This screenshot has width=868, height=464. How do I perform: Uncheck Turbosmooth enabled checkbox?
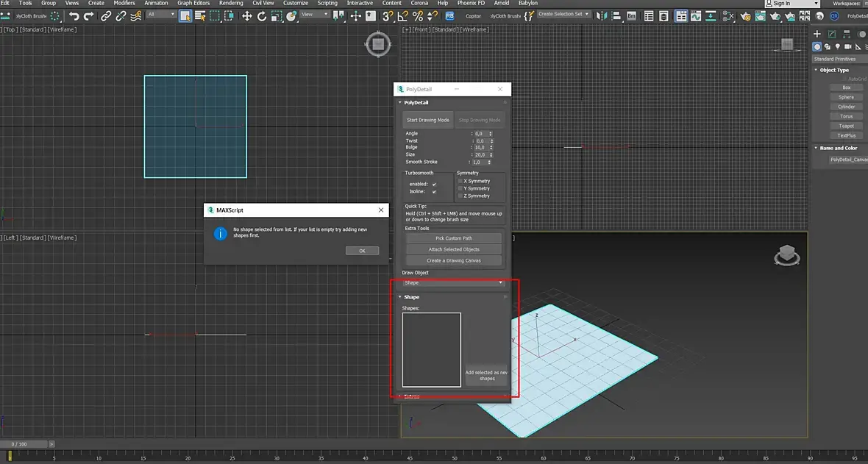coord(435,184)
